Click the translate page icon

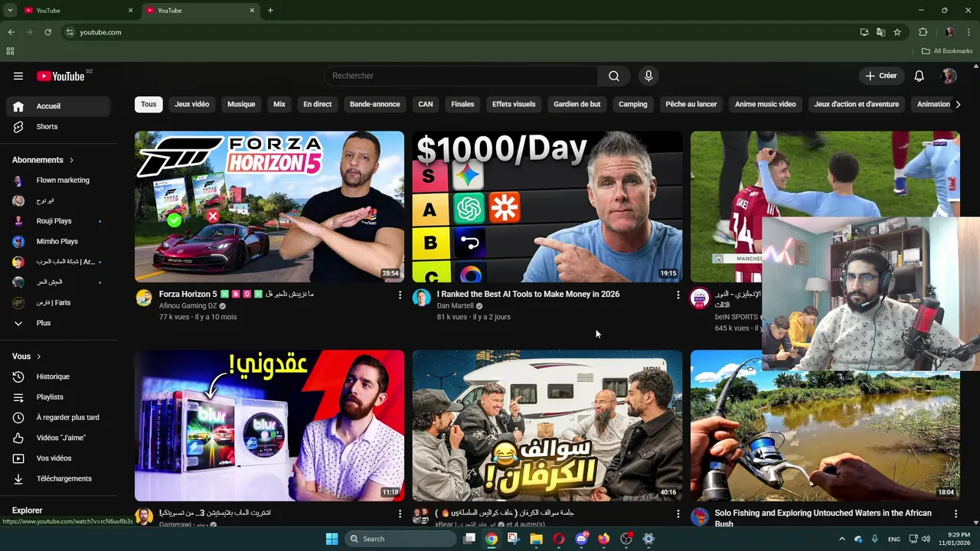pyautogui.click(x=880, y=32)
